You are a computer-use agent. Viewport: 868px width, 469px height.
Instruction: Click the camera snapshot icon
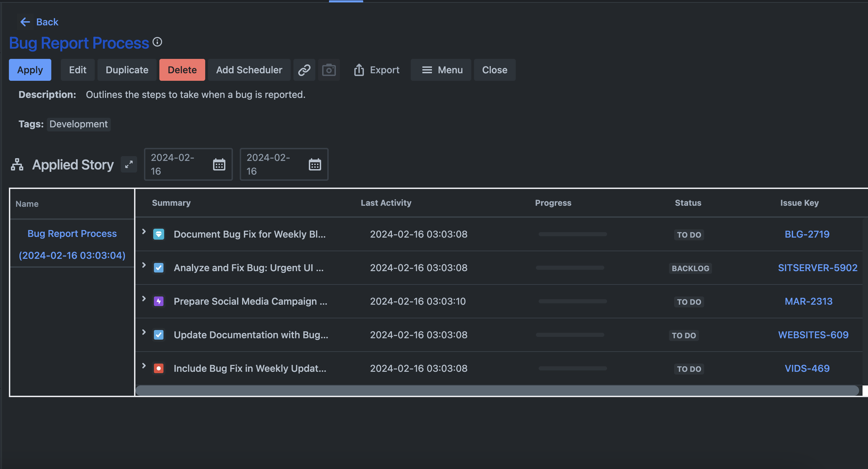pyautogui.click(x=329, y=70)
